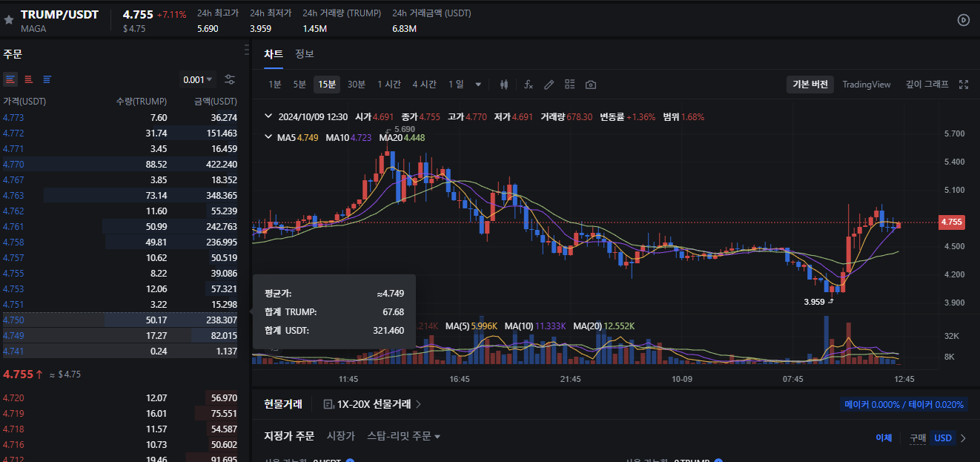
Task: Switch chart to TradingView mode
Action: [867, 85]
